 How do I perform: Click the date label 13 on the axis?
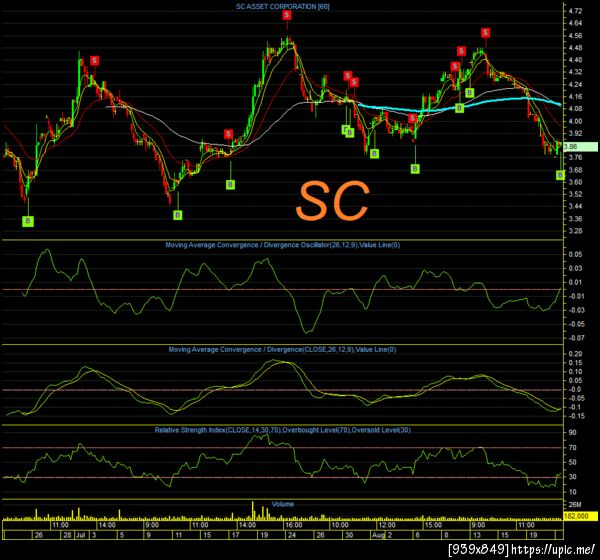click(477, 535)
